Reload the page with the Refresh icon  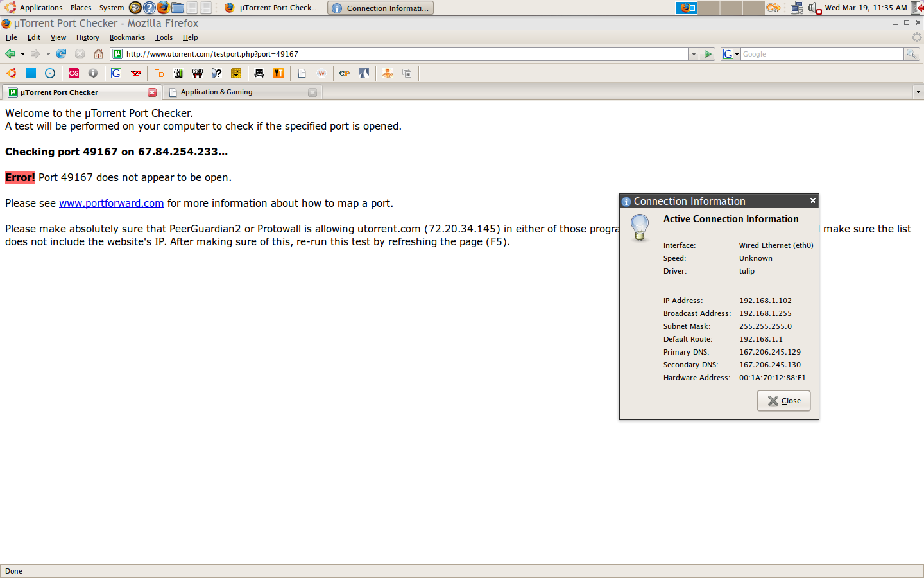(62, 54)
